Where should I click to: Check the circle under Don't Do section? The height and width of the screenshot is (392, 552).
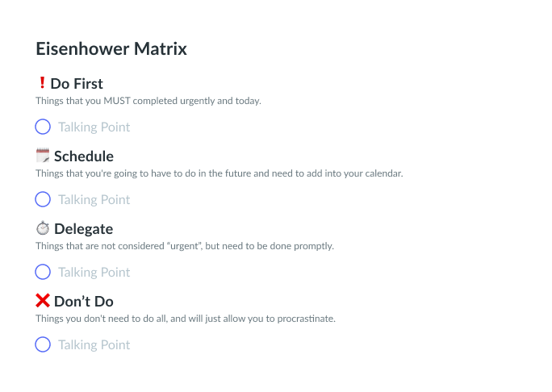(x=43, y=344)
